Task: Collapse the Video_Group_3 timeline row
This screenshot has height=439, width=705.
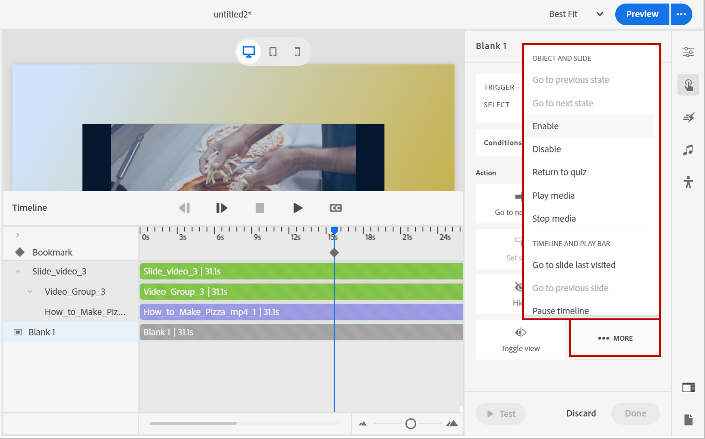Action: (x=30, y=292)
